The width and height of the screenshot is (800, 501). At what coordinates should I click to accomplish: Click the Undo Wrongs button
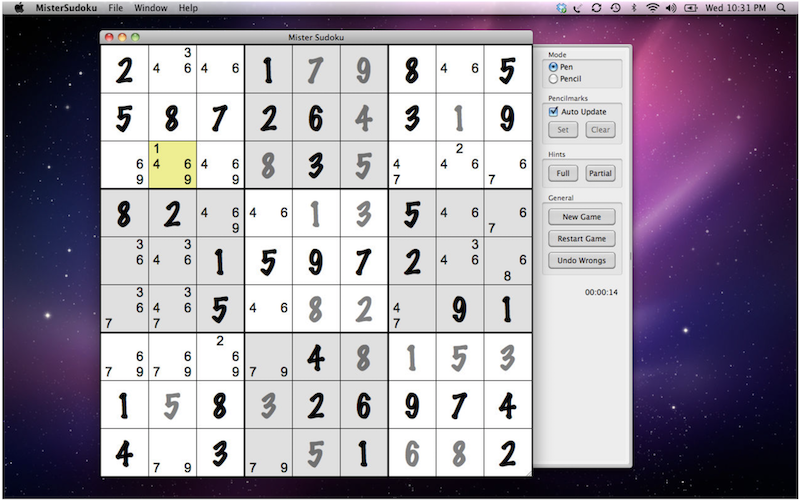tap(582, 260)
